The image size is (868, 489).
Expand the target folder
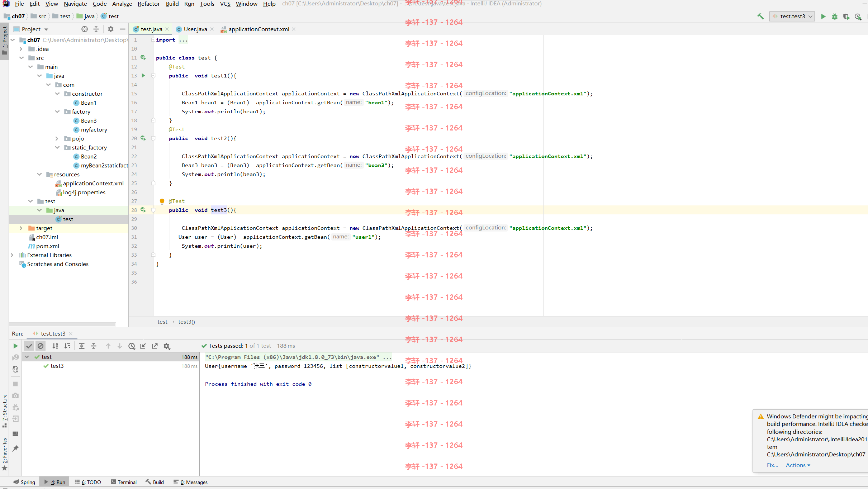21,228
